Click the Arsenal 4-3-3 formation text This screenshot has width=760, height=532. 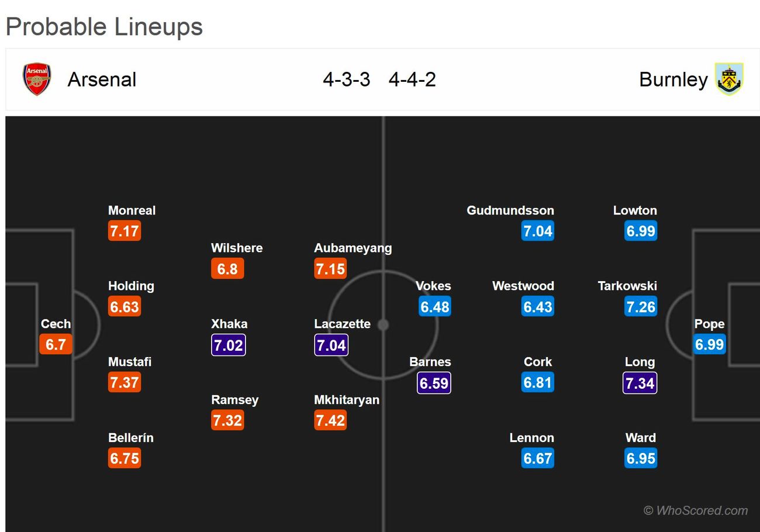[x=346, y=80]
